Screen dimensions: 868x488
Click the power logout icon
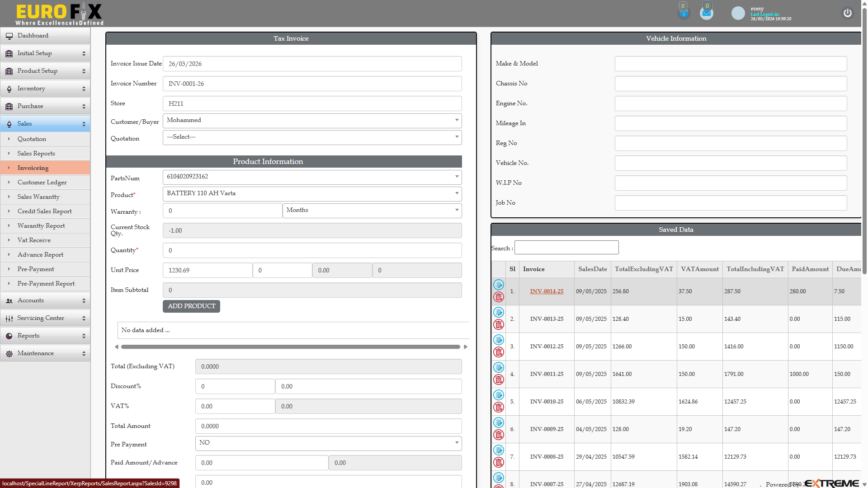click(x=847, y=13)
